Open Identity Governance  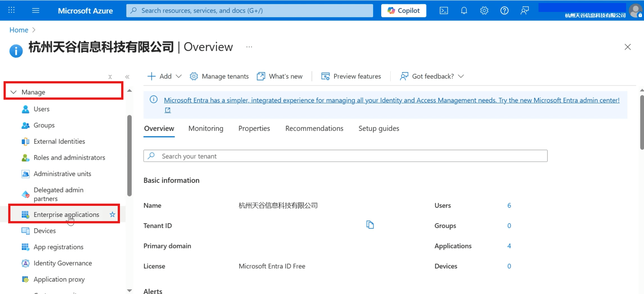[63, 263]
